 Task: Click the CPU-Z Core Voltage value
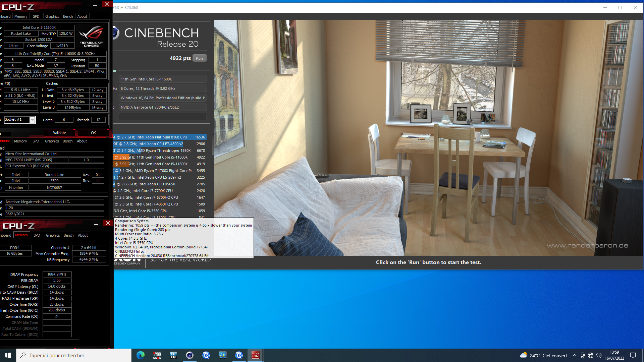point(62,46)
